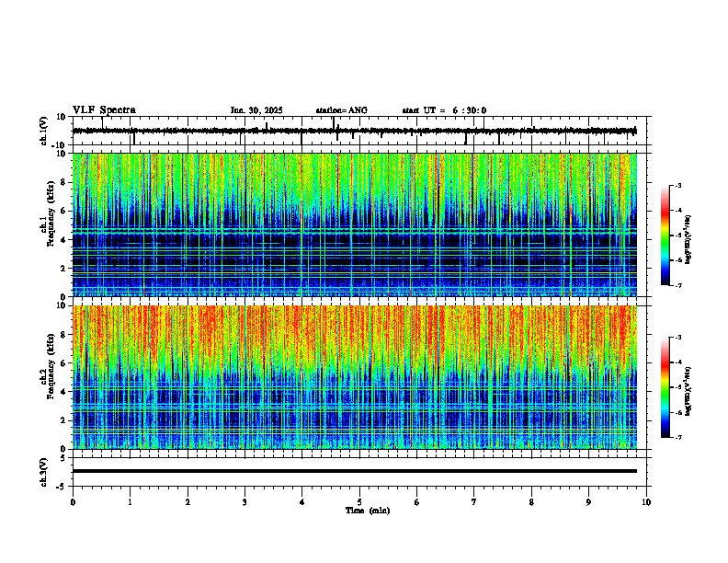Click time axis tick label "4"
728x563 pixels.
click(302, 502)
